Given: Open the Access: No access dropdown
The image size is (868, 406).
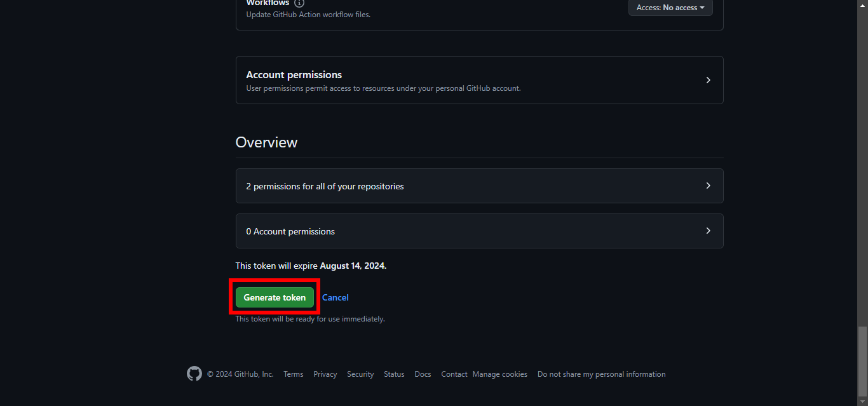Looking at the screenshot, I should pyautogui.click(x=670, y=8).
